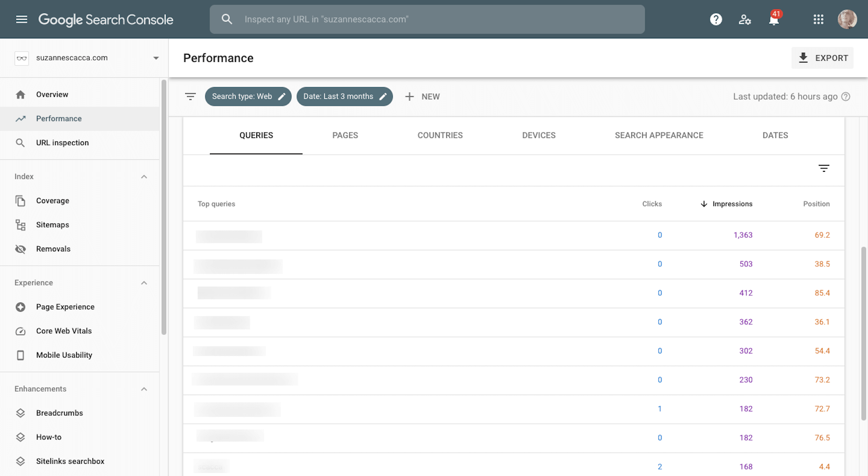The width and height of the screenshot is (868, 476).
Task: Sort by the Position column header
Action: click(x=816, y=204)
